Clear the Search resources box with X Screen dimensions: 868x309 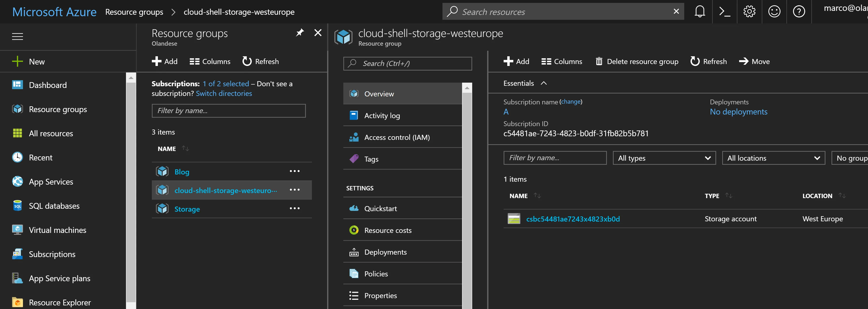(x=676, y=11)
